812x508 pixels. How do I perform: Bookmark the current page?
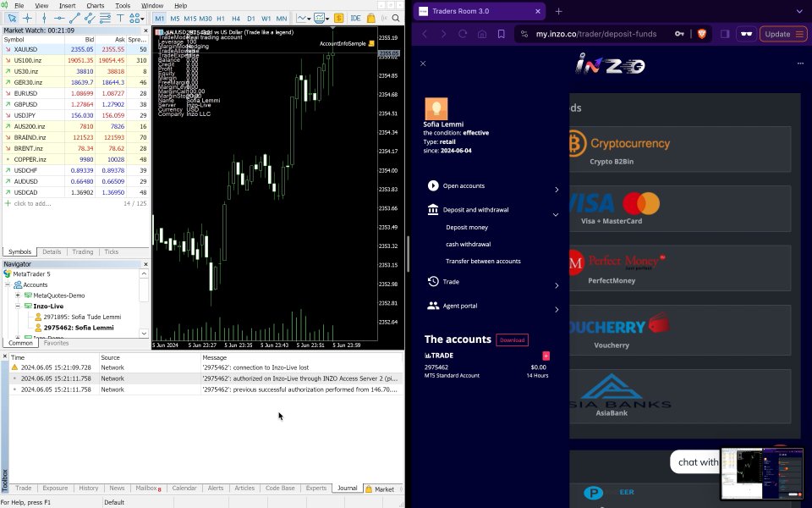point(502,34)
